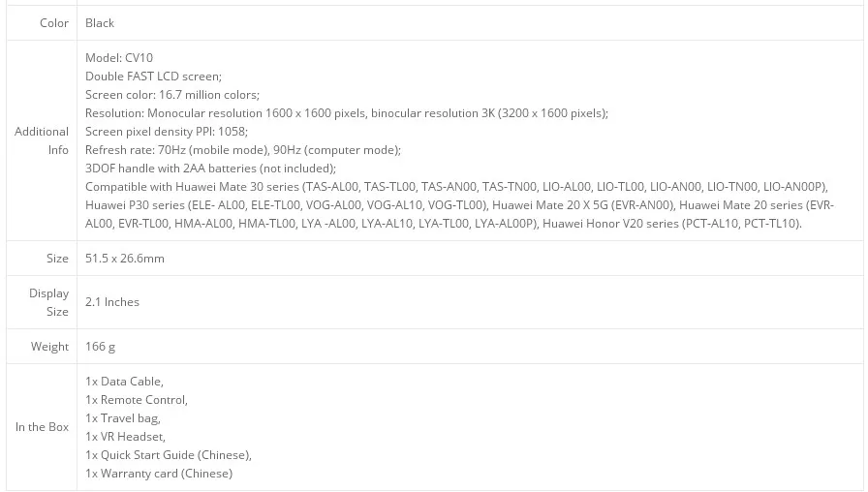
Task: Click the 1x Data Cable entry
Action: click(x=125, y=382)
